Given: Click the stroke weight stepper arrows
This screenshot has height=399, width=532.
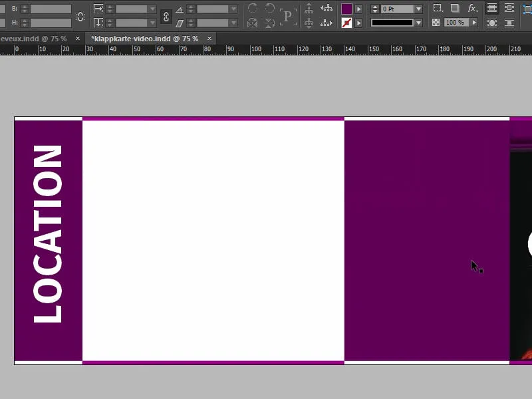Looking at the screenshot, I should coord(375,9).
